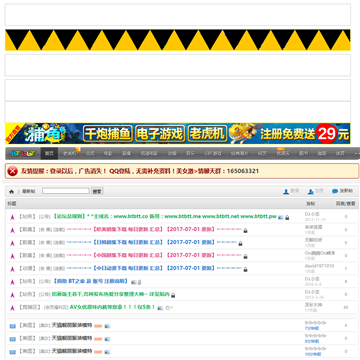
Task: Open the 音乐 tab in the navigation bar
Action: pos(190,154)
